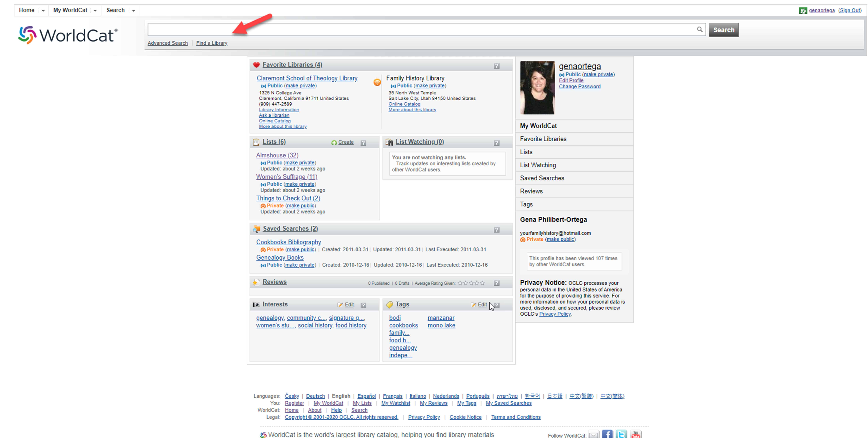This screenshot has height=438, width=868.
Task: Open the Edit Profile link
Action: [571, 81]
